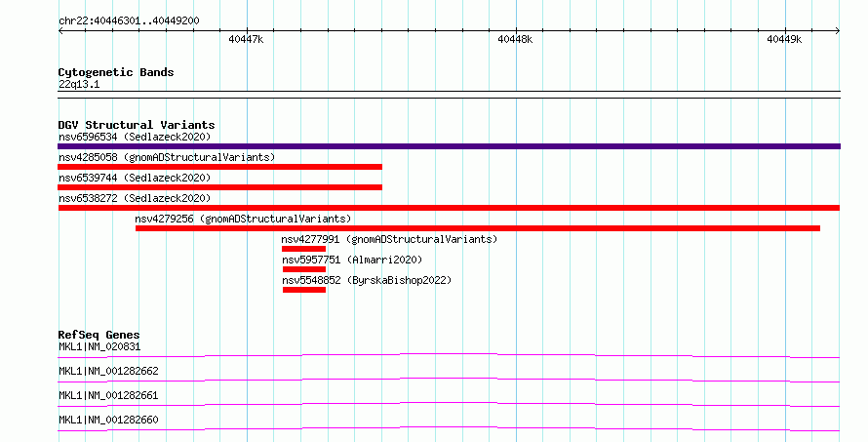Click the 40448k ruler tick label
Viewport: 868px width, 442px height.
coord(515,39)
